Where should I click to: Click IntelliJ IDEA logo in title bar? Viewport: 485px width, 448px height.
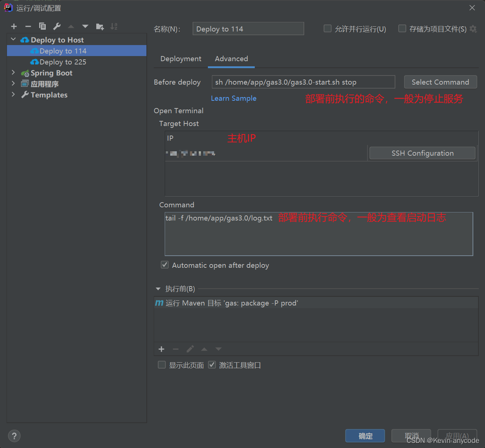8,7
